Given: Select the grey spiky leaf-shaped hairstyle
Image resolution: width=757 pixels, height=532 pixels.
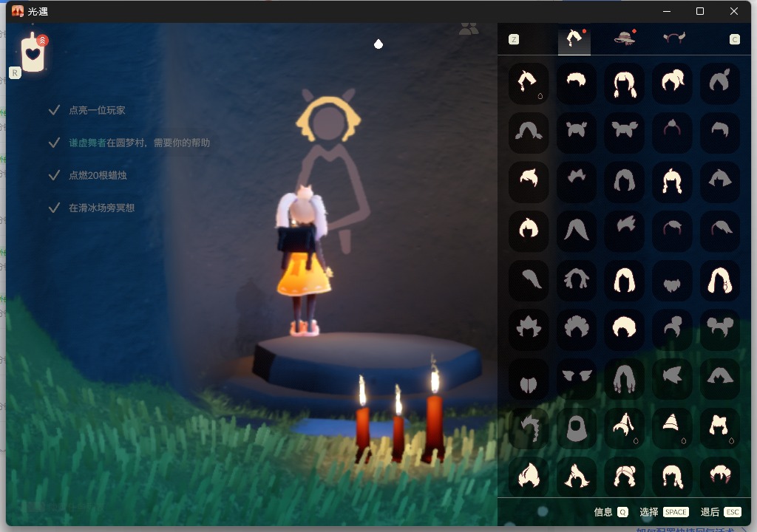Looking at the screenshot, I should coord(529,330).
